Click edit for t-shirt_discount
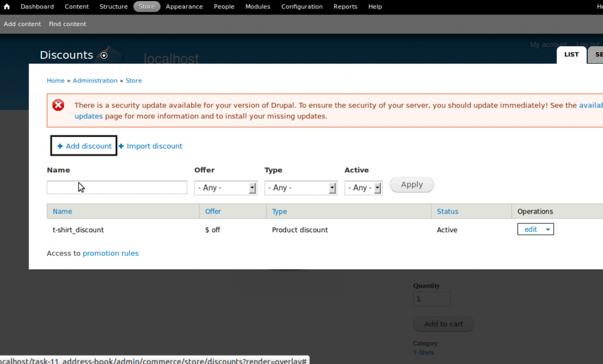This screenshot has width=603, height=364. [530, 229]
